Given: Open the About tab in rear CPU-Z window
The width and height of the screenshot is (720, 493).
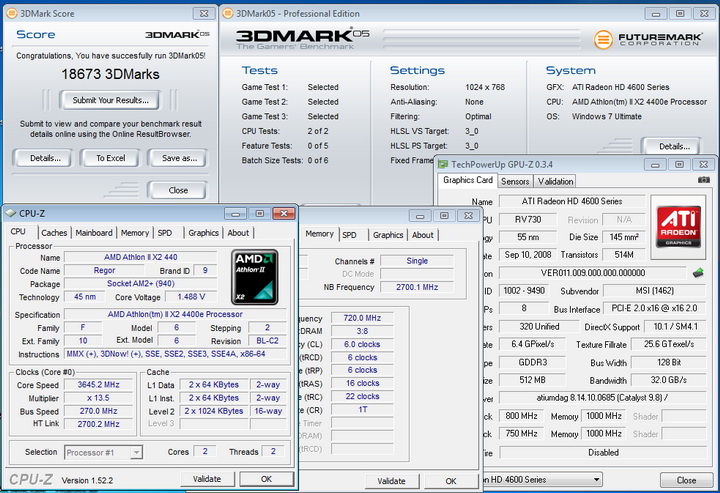Looking at the screenshot, I should pyautogui.click(x=422, y=235).
